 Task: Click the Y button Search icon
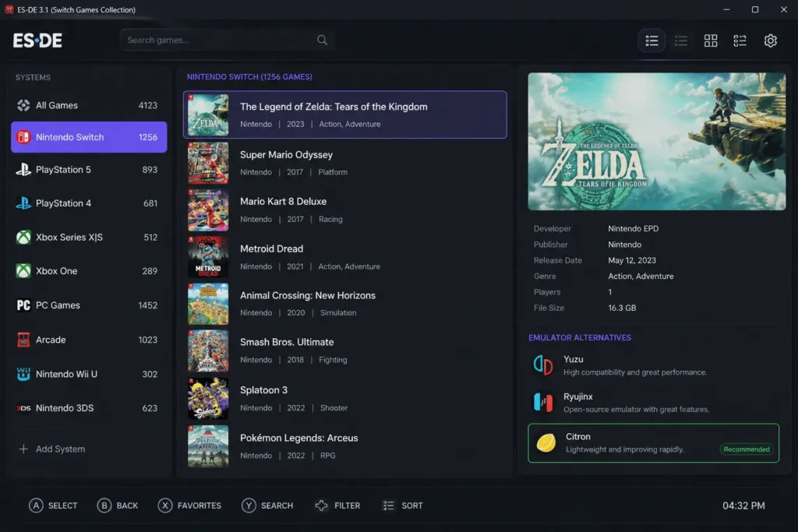coord(249,505)
